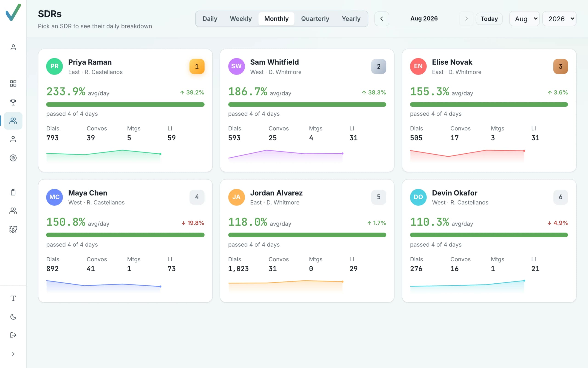
Task: Click Priya Raman's green progress bar
Action: click(x=125, y=104)
